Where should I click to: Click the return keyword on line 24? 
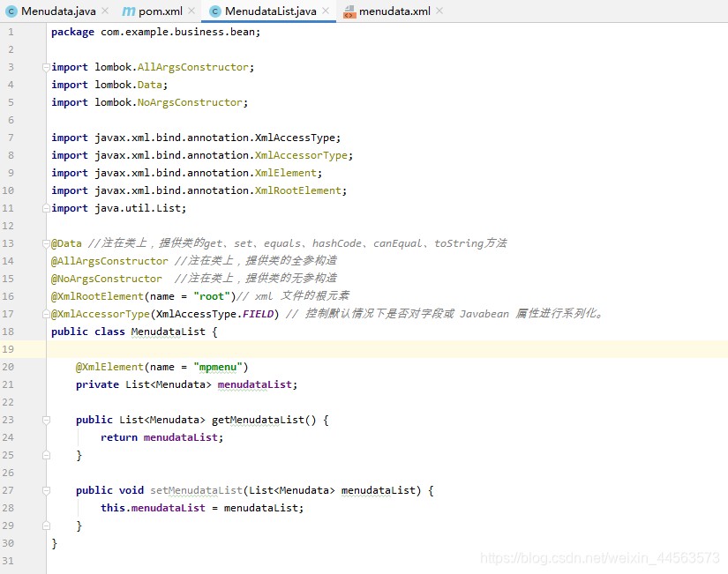click(119, 437)
